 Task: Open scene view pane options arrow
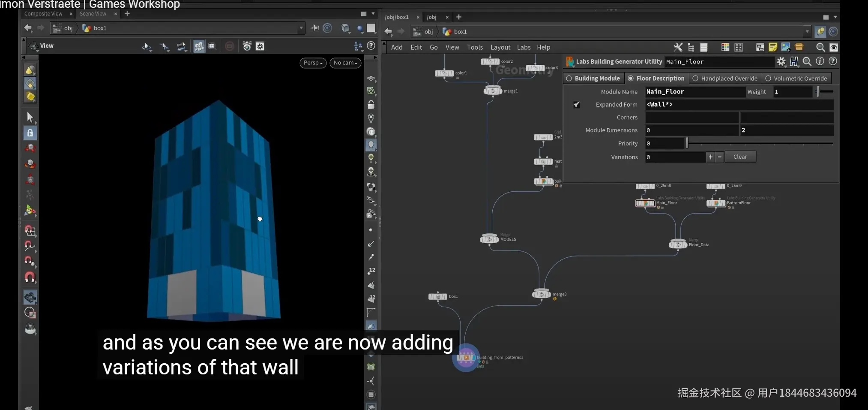pyautogui.click(x=373, y=14)
